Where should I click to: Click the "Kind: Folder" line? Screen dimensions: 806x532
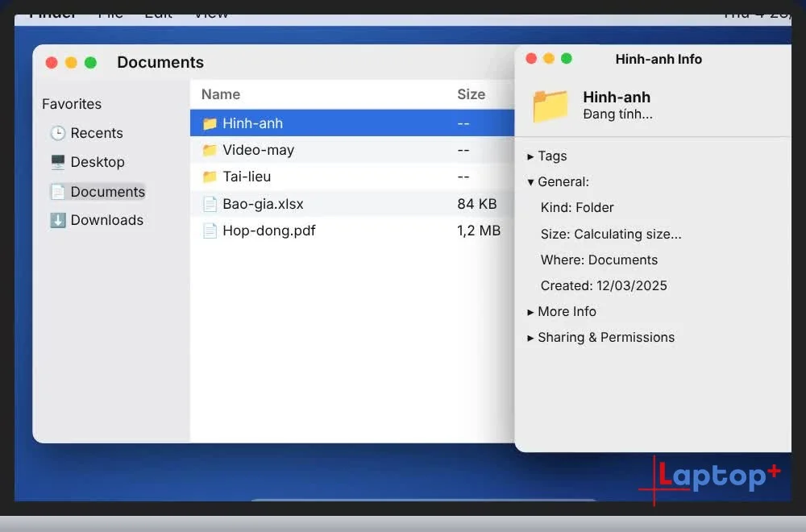pyautogui.click(x=577, y=208)
